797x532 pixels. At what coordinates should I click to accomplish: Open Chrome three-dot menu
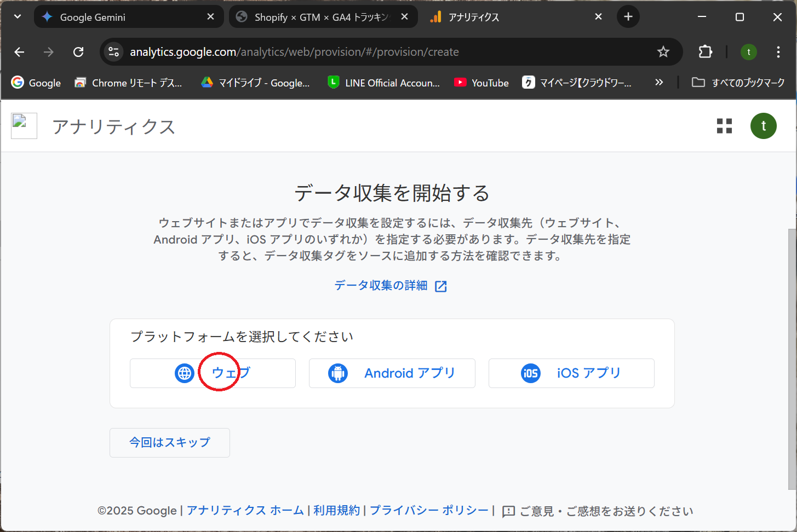pos(778,52)
